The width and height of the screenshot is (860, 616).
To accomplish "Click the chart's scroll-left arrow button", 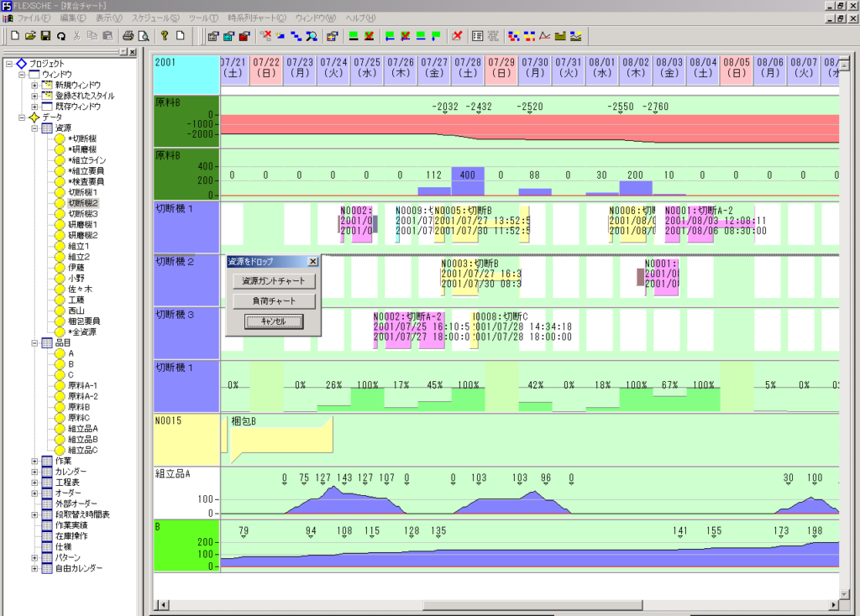I will [162, 605].
